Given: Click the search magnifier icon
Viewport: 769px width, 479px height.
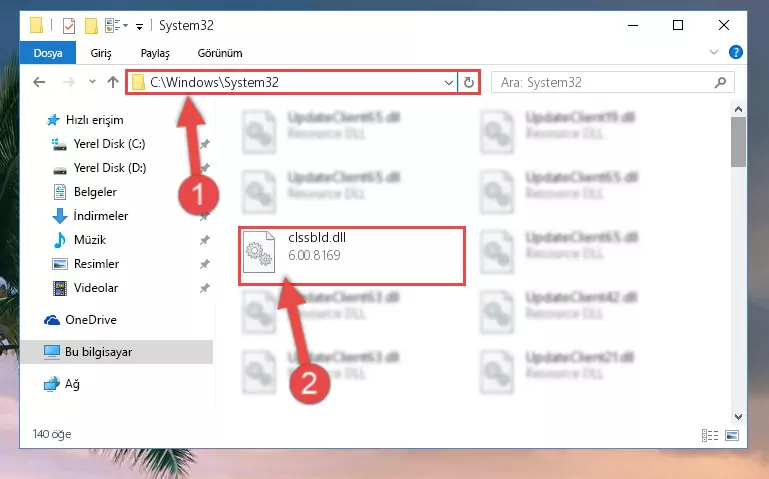Looking at the screenshot, I should [x=720, y=82].
